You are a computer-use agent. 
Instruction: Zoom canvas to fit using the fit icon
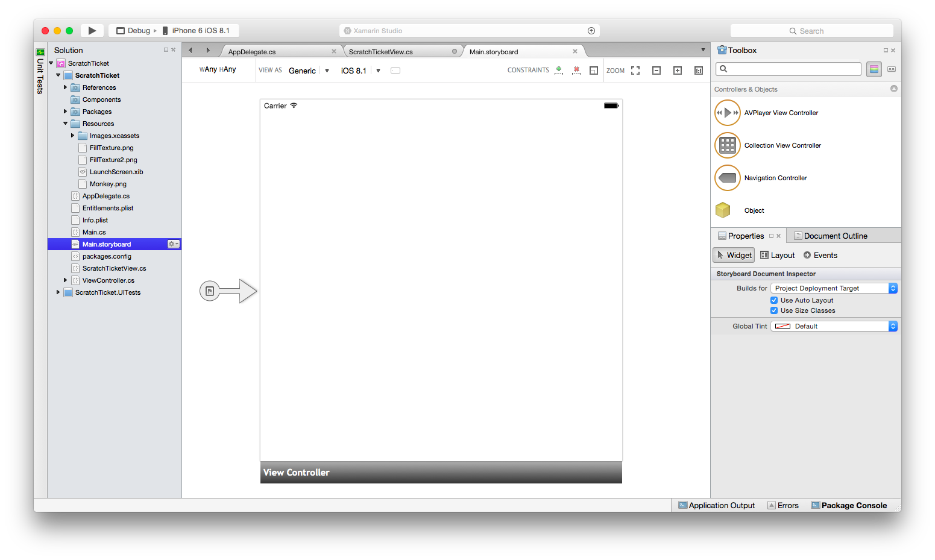(x=635, y=70)
